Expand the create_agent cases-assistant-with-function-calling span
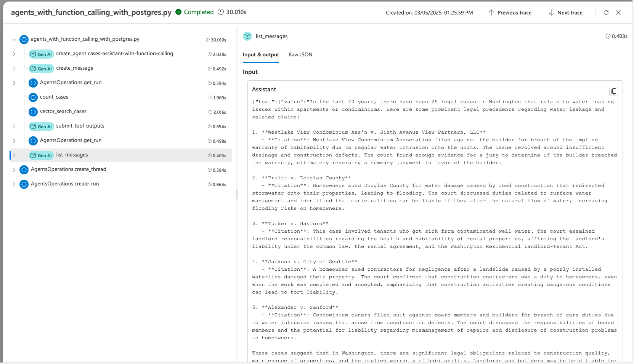 (x=14, y=54)
